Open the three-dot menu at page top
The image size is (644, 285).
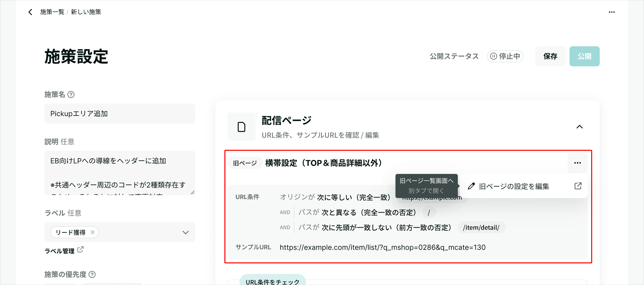point(612,12)
